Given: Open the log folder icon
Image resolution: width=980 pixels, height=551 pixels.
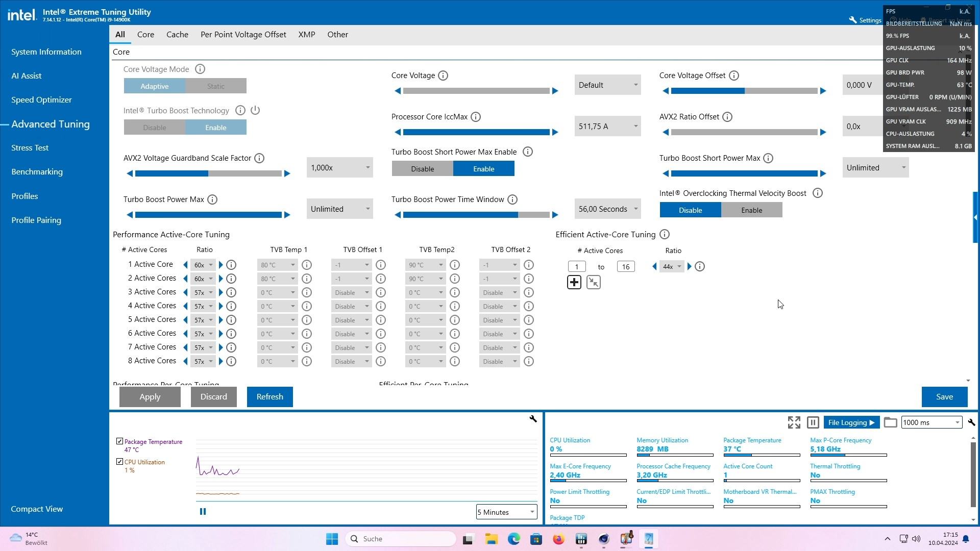Looking at the screenshot, I should coord(890,422).
